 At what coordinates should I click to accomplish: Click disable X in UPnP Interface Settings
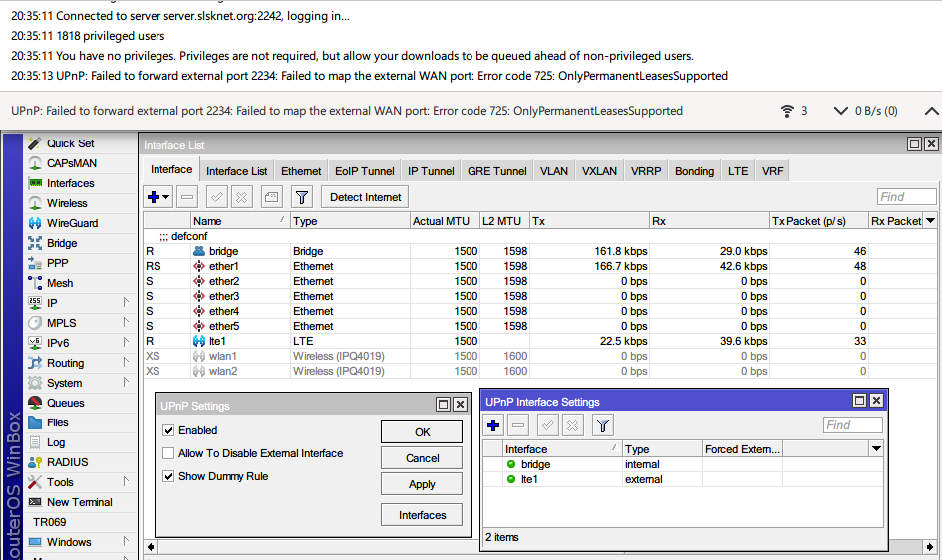[x=572, y=425]
